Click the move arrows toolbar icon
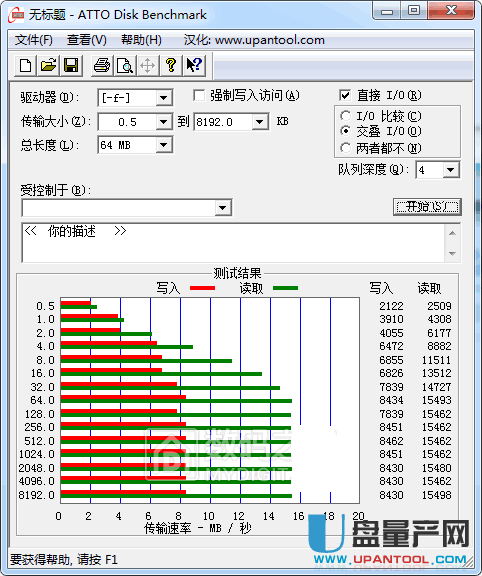Screen dimensions: 482x576 (x=147, y=65)
